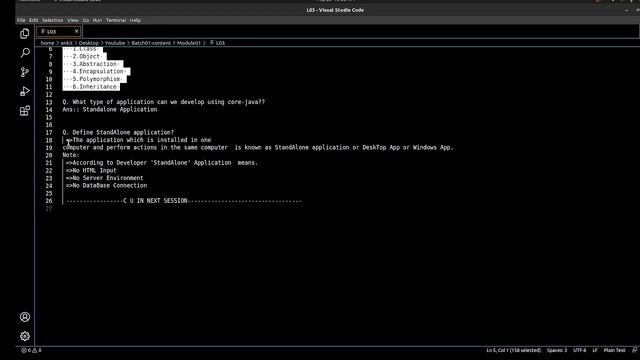Image resolution: width=640 pixels, height=360 pixels.
Task: Open the Source Control view
Action: pyautogui.click(x=24, y=72)
